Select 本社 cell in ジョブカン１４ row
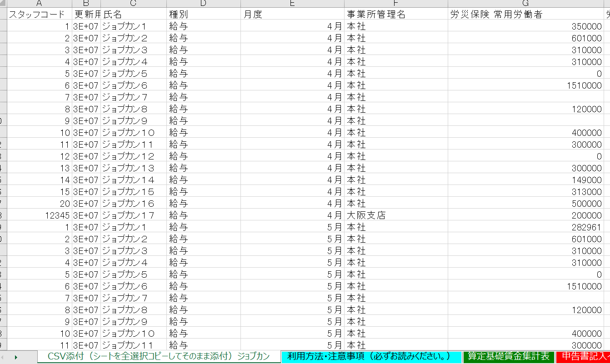This screenshot has height=364, width=610. point(396,180)
